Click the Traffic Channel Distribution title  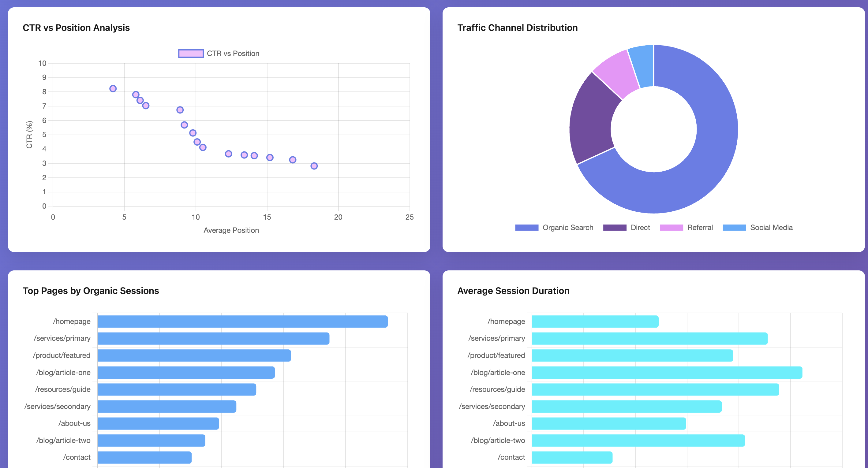(x=517, y=28)
